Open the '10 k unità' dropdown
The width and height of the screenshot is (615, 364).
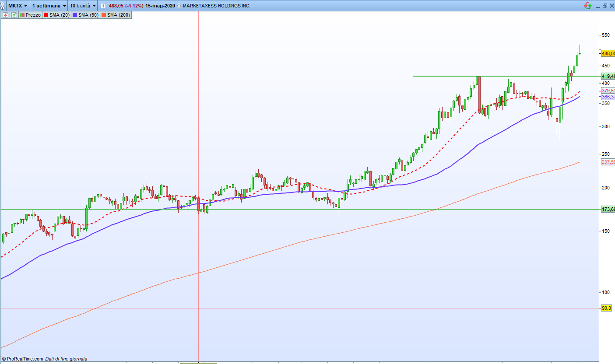(83, 6)
